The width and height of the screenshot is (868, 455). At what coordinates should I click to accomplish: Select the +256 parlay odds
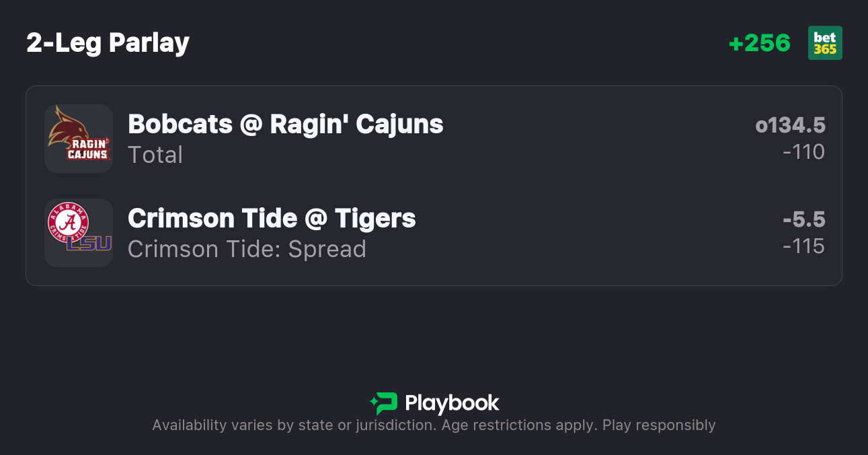point(759,43)
